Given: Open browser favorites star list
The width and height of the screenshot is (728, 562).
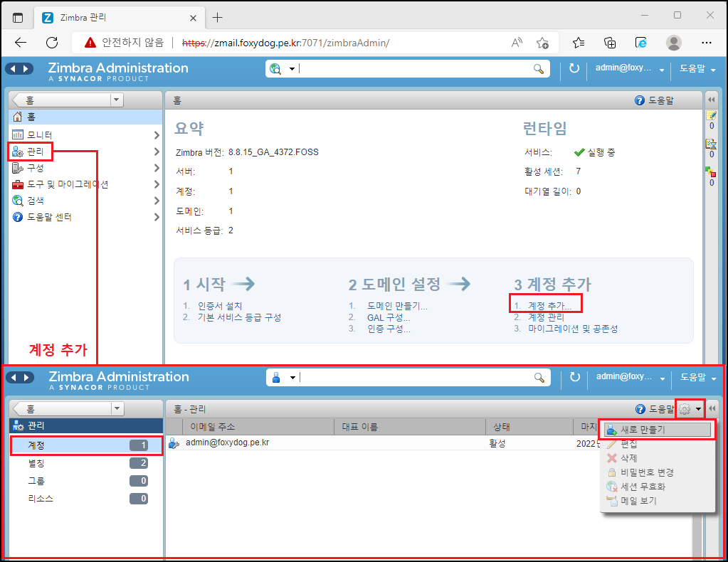Looking at the screenshot, I should (579, 43).
